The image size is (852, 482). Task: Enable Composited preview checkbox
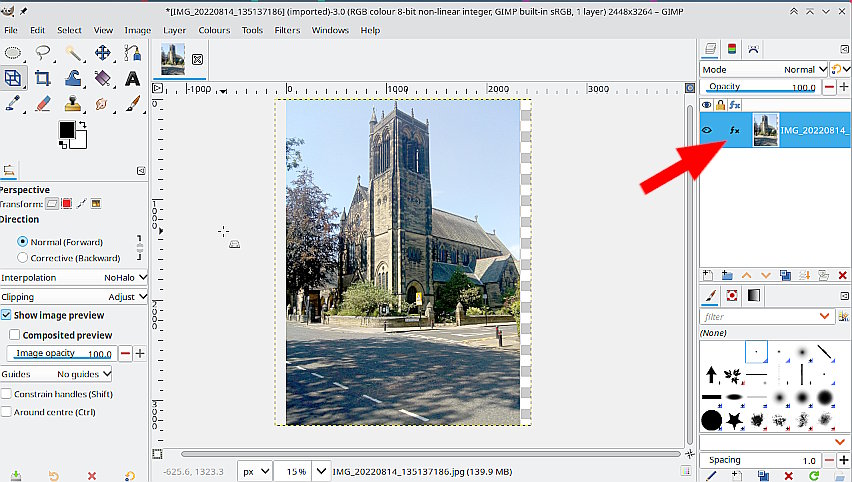click(14, 335)
